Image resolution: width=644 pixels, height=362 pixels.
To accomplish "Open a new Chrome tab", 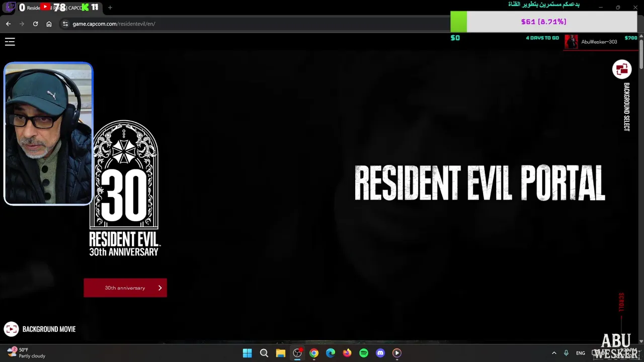I will click(x=110, y=8).
